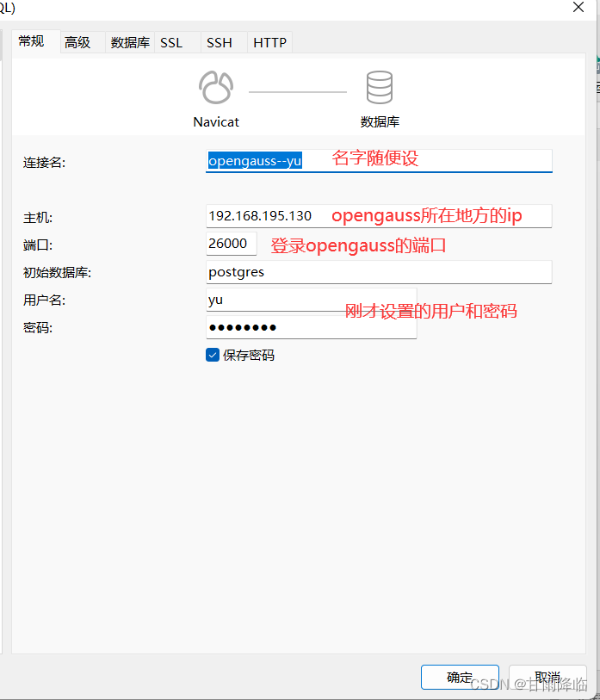Click the 用户名: label
The image size is (600, 700).
click(x=44, y=300)
